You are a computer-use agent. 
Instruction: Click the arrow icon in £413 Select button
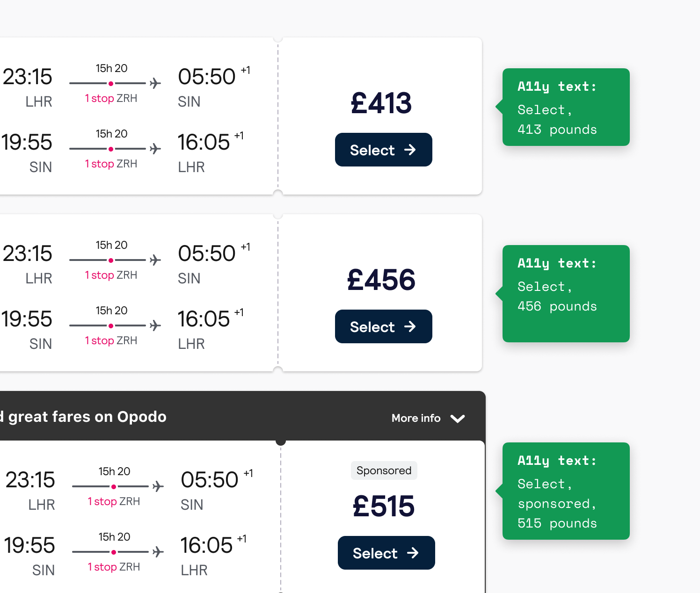coord(410,150)
